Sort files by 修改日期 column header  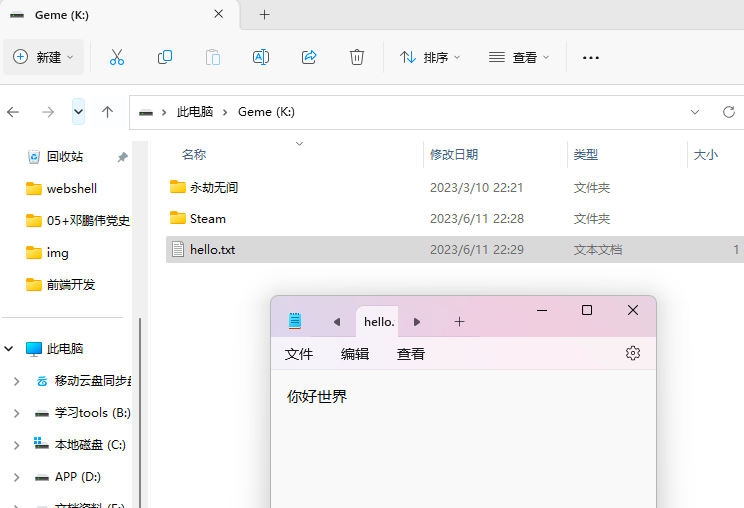pos(454,155)
